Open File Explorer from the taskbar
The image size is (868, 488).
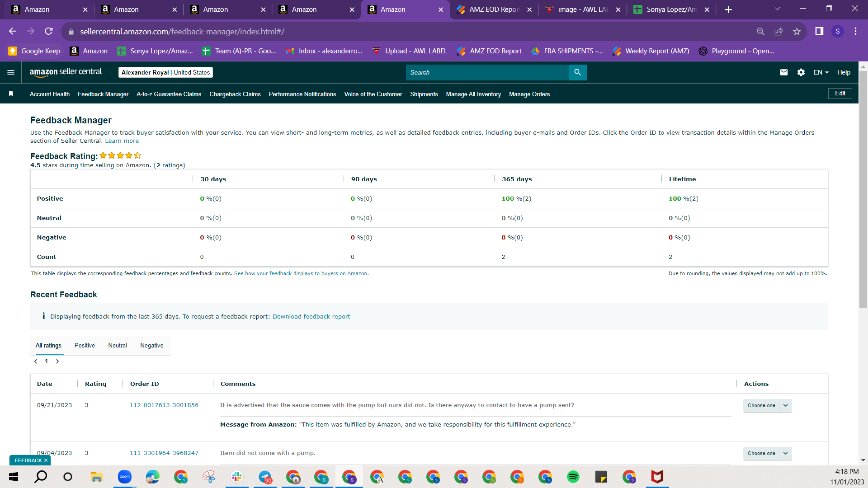(x=96, y=477)
